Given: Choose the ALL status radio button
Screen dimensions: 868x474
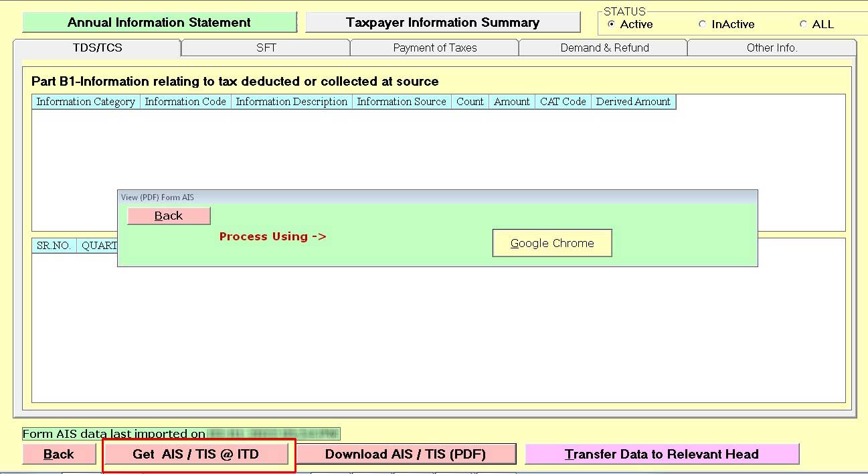Looking at the screenshot, I should pyautogui.click(x=804, y=24).
